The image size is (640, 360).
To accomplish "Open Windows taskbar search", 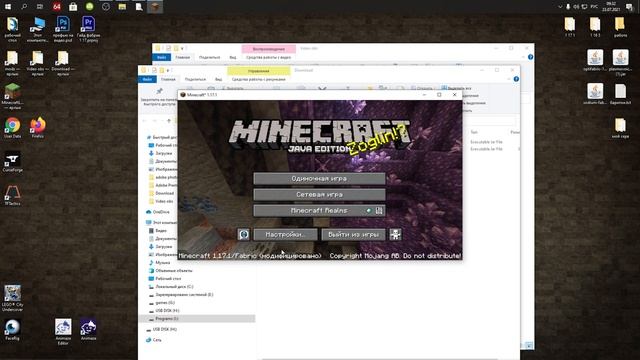I will (x=24, y=7).
